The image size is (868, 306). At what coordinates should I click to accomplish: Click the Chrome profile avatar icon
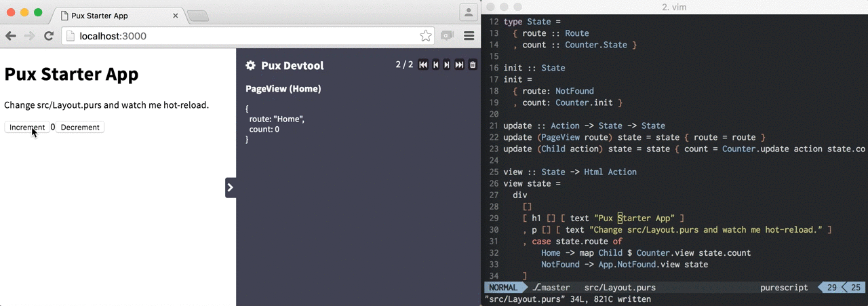[x=469, y=12]
